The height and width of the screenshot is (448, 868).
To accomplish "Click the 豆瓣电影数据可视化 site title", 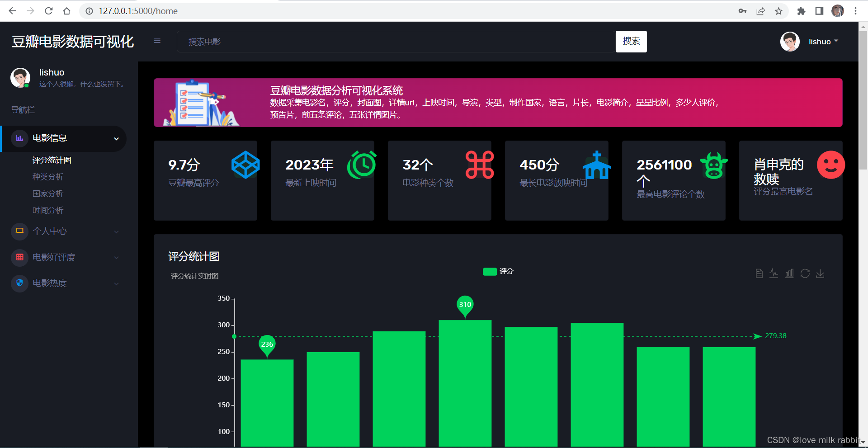I will click(73, 42).
